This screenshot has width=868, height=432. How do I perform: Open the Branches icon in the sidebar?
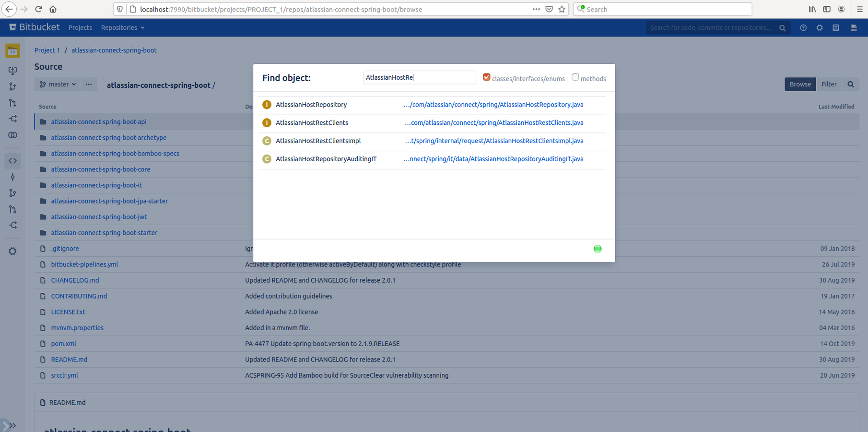tap(12, 193)
